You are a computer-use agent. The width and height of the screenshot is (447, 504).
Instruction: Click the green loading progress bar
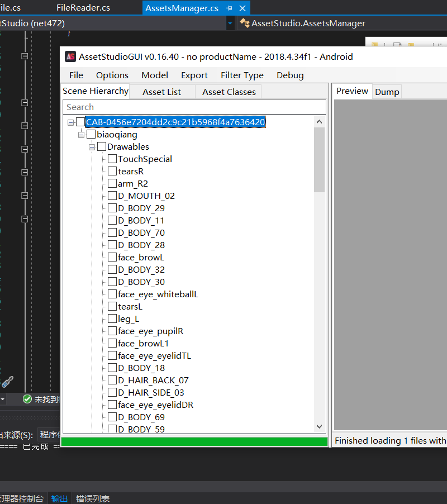pos(194,441)
